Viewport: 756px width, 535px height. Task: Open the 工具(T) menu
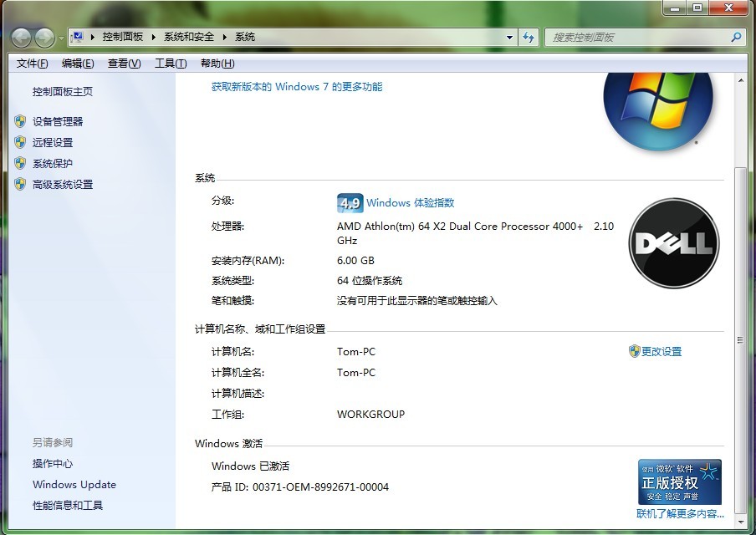coord(171,64)
